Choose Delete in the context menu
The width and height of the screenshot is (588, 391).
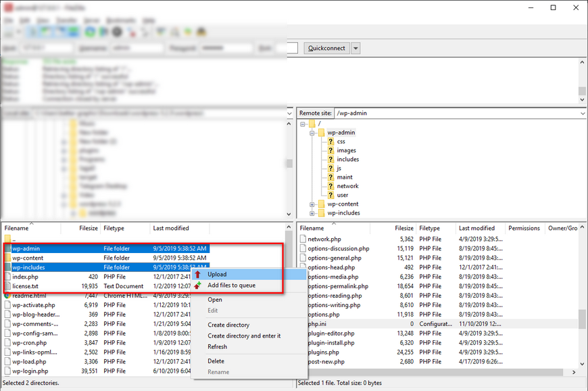click(x=249, y=361)
